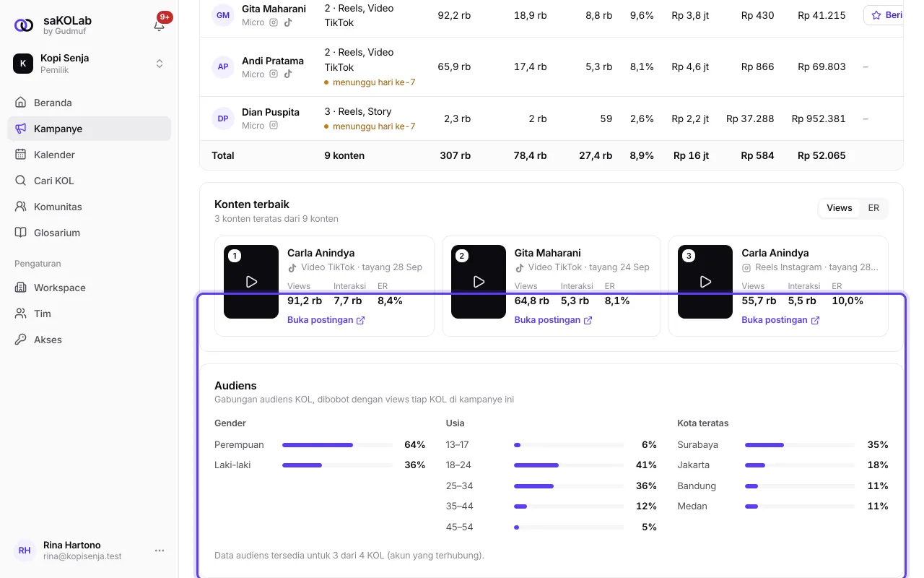Click the Surabaya city label
Screen dimensions: 924x578
coord(698,445)
